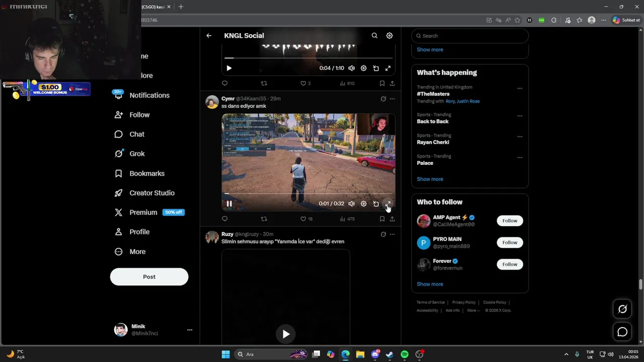Follow AMP Agent account

click(510, 221)
